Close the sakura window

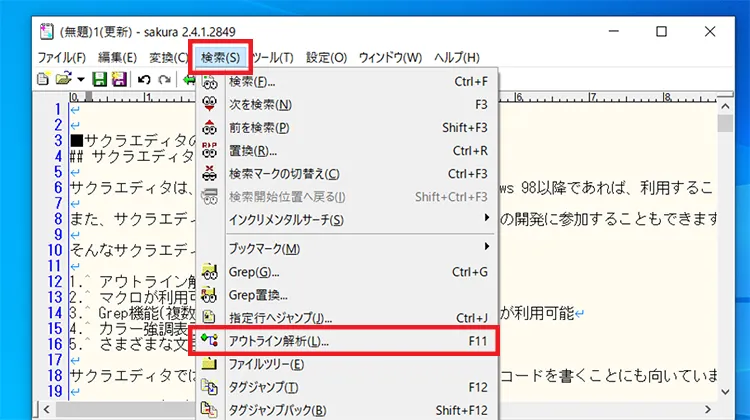click(710, 32)
